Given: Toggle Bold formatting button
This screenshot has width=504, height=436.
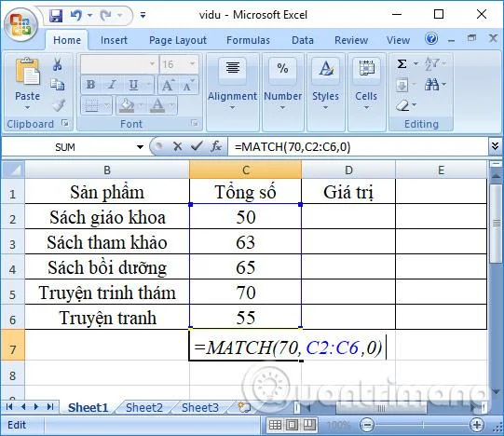Looking at the screenshot, I should (x=90, y=85).
